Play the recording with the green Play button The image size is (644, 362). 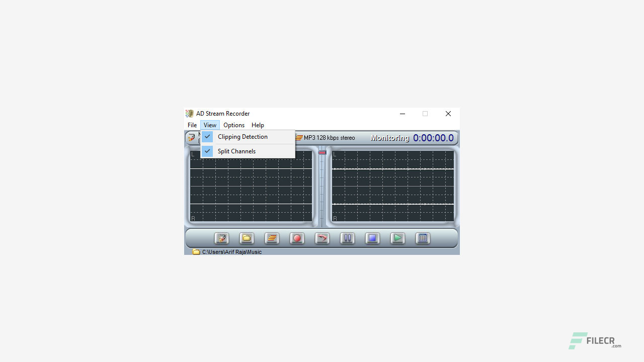[x=397, y=238]
